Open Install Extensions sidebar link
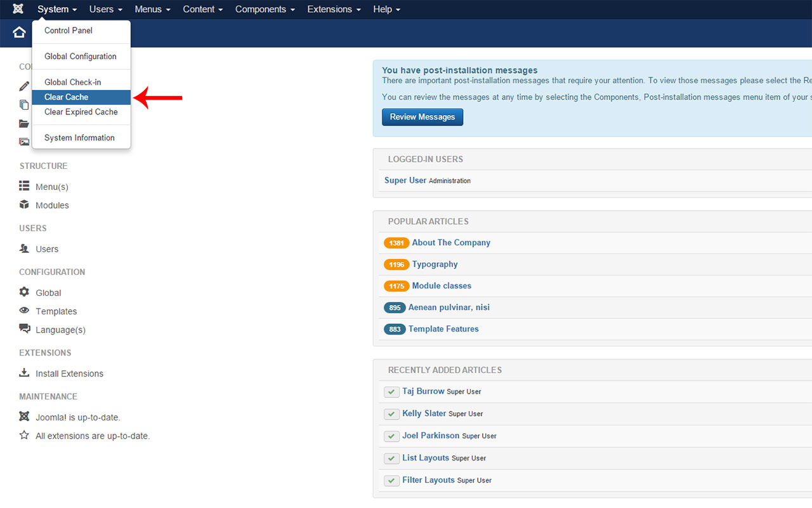 [69, 373]
